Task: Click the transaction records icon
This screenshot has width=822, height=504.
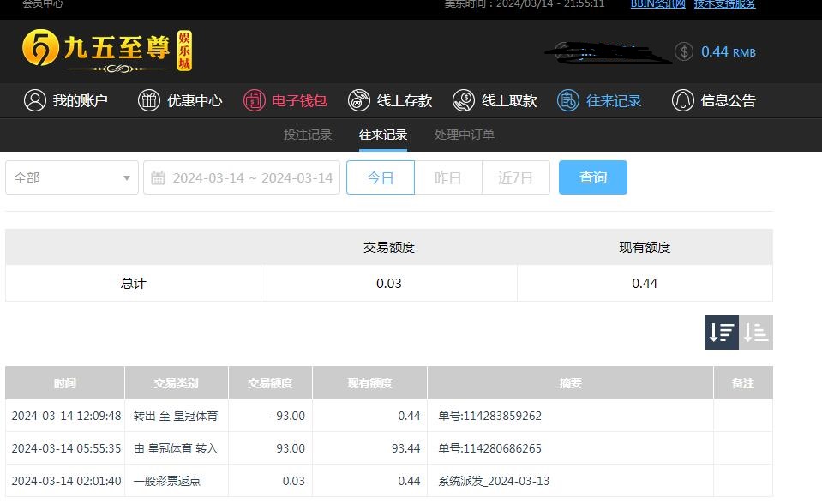Action: (568, 100)
